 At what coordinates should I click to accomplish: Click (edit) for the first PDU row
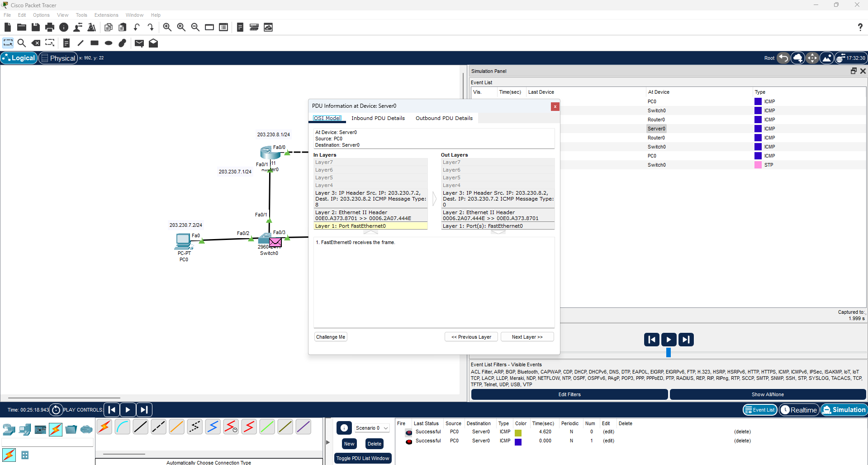608,432
